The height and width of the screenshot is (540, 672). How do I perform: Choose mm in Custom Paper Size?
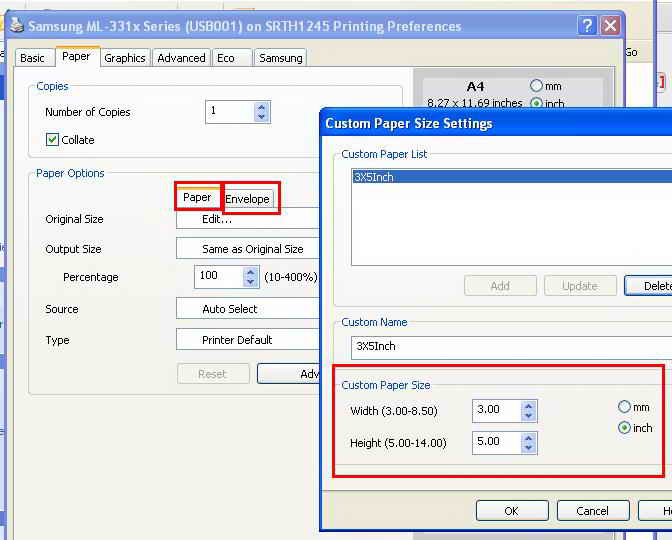[624, 407]
